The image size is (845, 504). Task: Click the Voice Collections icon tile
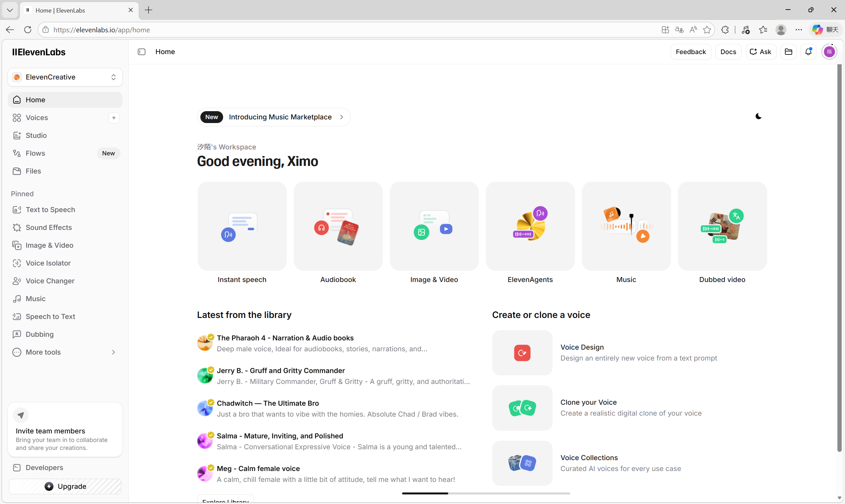(x=522, y=463)
